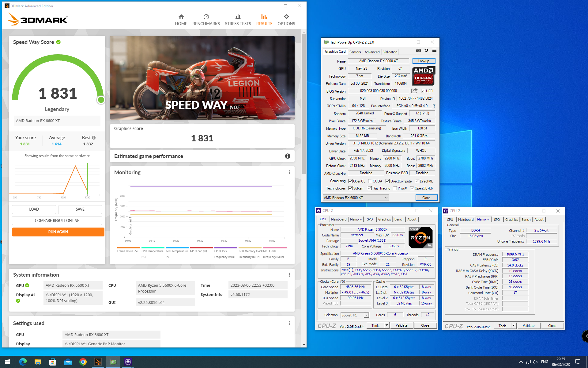This screenshot has width=588, height=368.
Task: Open Google Chrome from the taskbar
Action: coord(83,362)
